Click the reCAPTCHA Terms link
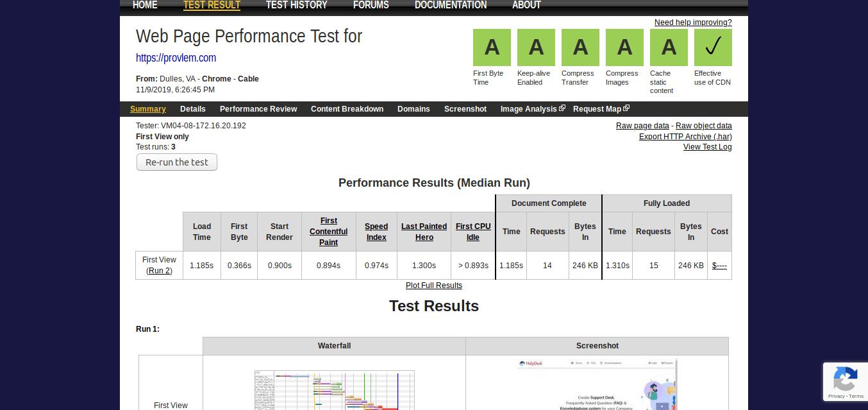The height and width of the screenshot is (410, 868). coord(856,396)
